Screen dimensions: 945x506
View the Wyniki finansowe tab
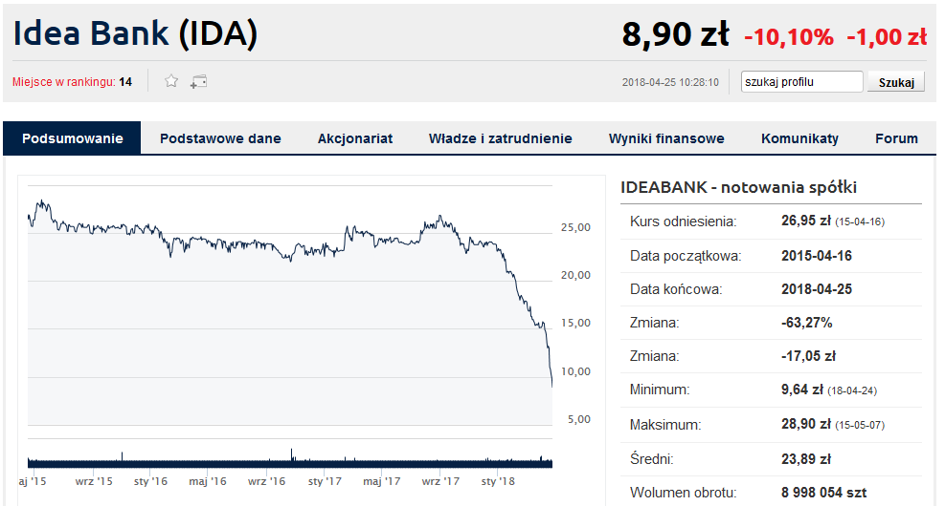667,139
